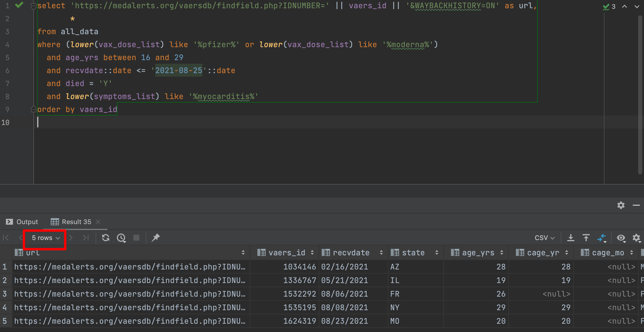Place cursor on the highlighted date 2021-08-25
Screen dimensions: 644x332
point(179,70)
